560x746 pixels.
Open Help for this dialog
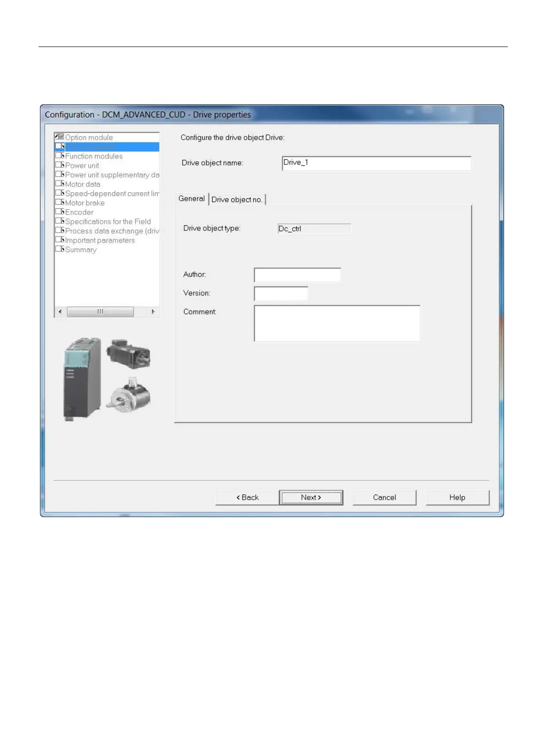click(x=457, y=497)
